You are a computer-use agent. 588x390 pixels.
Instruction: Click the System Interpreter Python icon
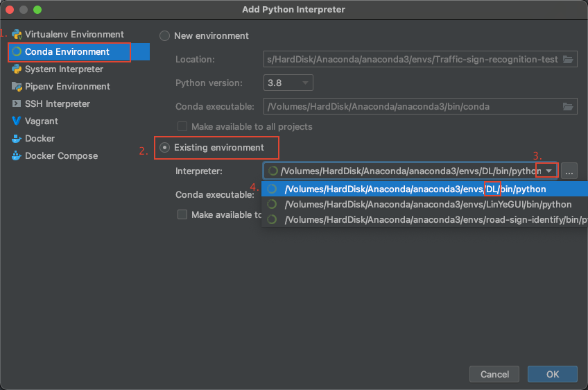[x=17, y=69]
